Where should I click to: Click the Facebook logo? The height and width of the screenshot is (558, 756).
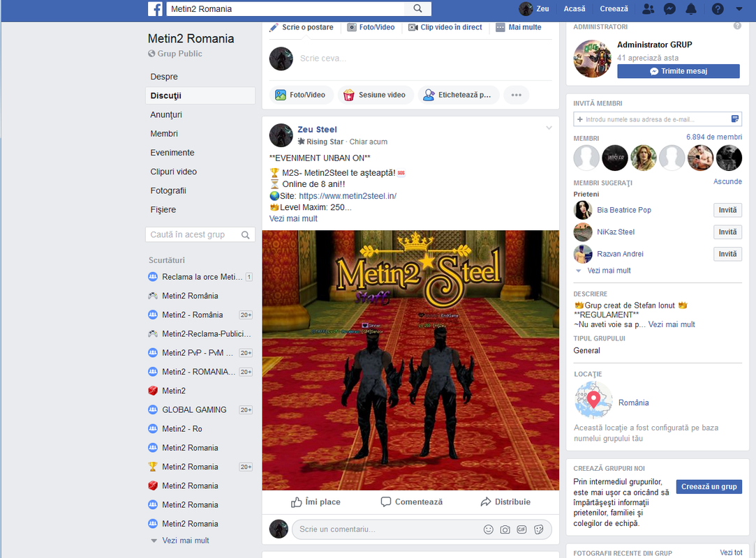coord(155,8)
